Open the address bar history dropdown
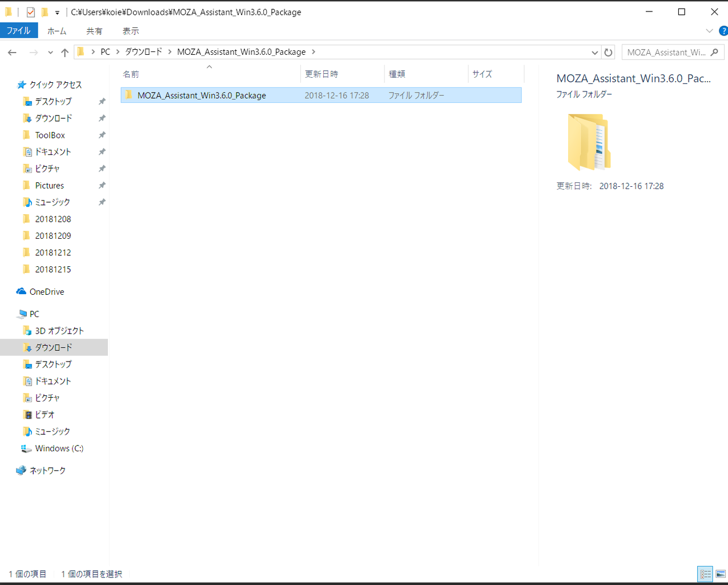 (595, 52)
